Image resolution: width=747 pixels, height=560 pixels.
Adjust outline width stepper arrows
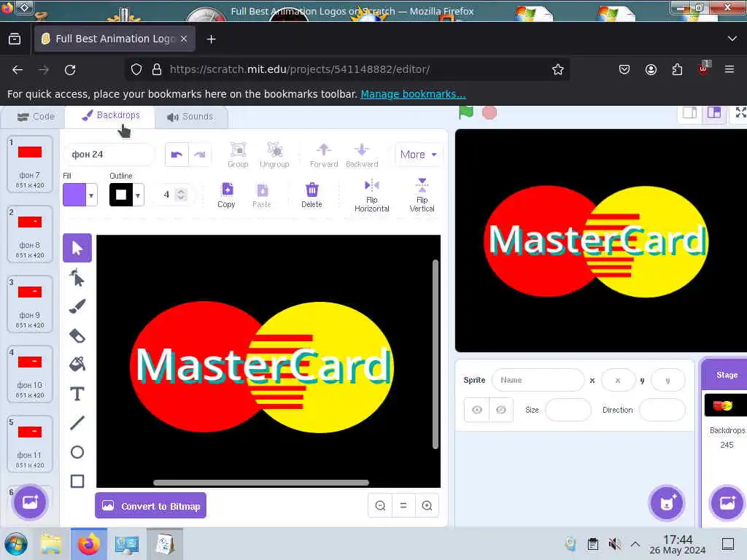click(x=181, y=194)
